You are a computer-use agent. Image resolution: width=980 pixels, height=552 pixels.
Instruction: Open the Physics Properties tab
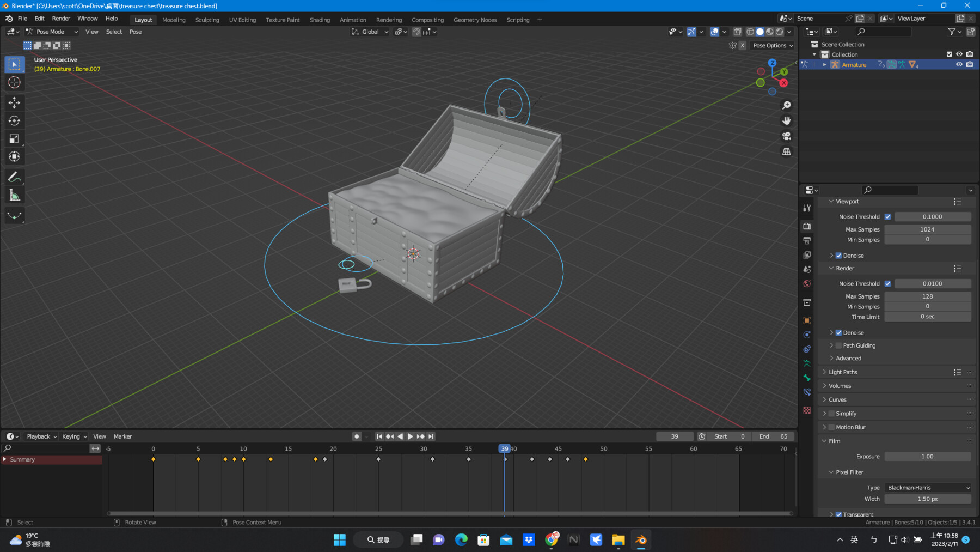point(807,349)
